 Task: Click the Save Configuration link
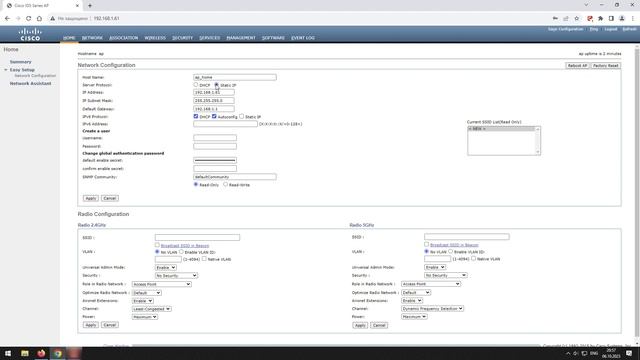click(x=565, y=29)
